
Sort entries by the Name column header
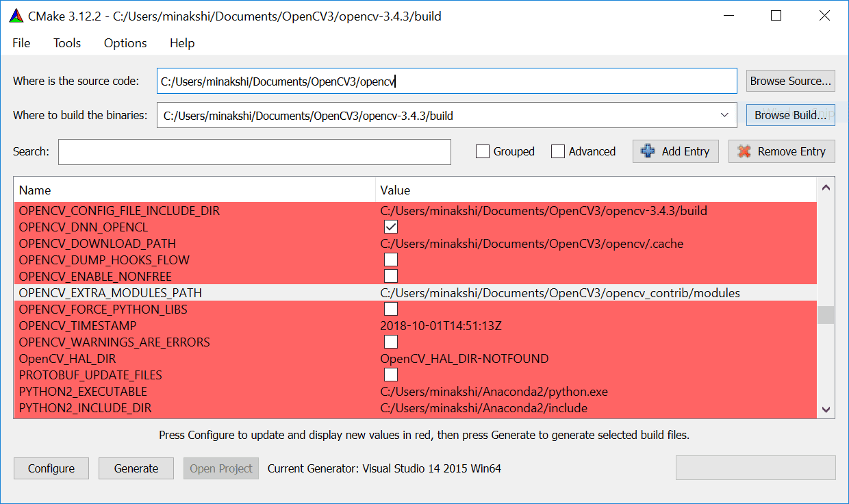(x=194, y=190)
